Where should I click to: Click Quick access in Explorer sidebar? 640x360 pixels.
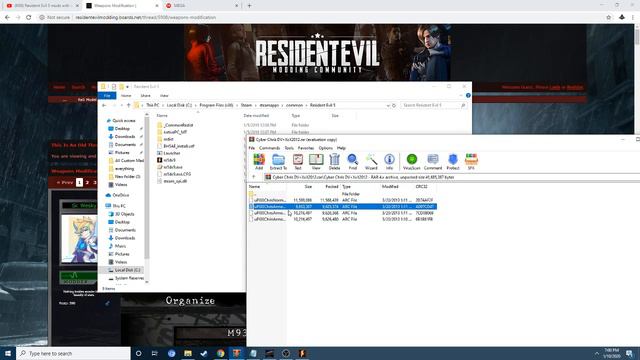tap(123, 120)
